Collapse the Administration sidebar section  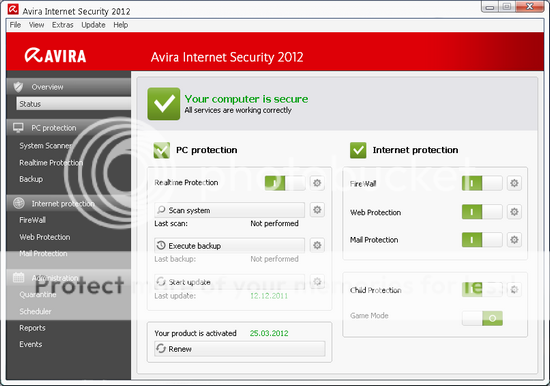[x=69, y=278]
